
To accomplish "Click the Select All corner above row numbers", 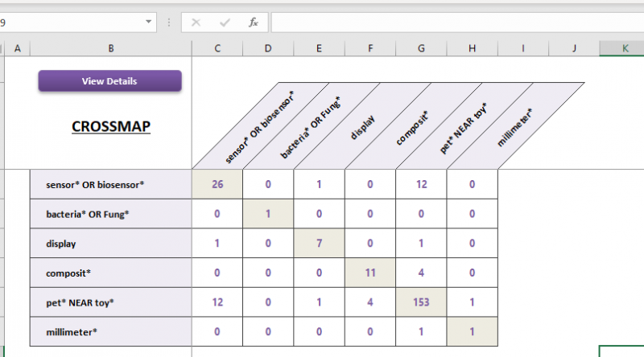I will (2, 48).
